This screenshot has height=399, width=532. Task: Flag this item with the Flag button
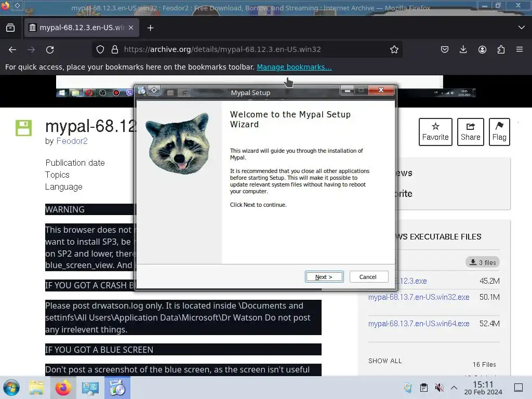click(499, 132)
